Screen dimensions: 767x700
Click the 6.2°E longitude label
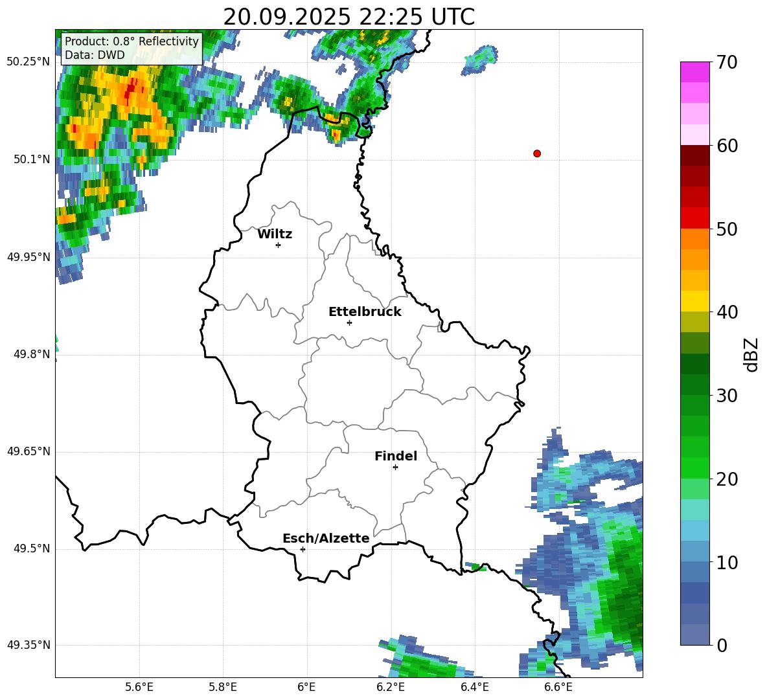[x=391, y=687]
